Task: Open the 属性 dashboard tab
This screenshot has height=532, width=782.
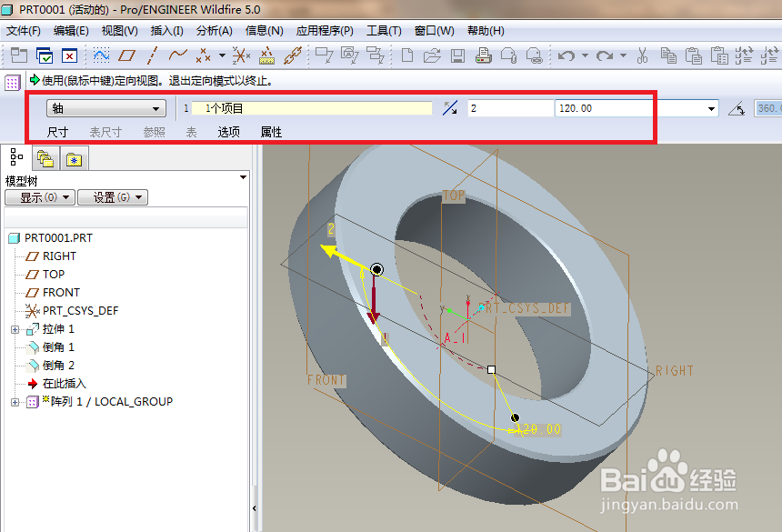Action: (271, 132)
